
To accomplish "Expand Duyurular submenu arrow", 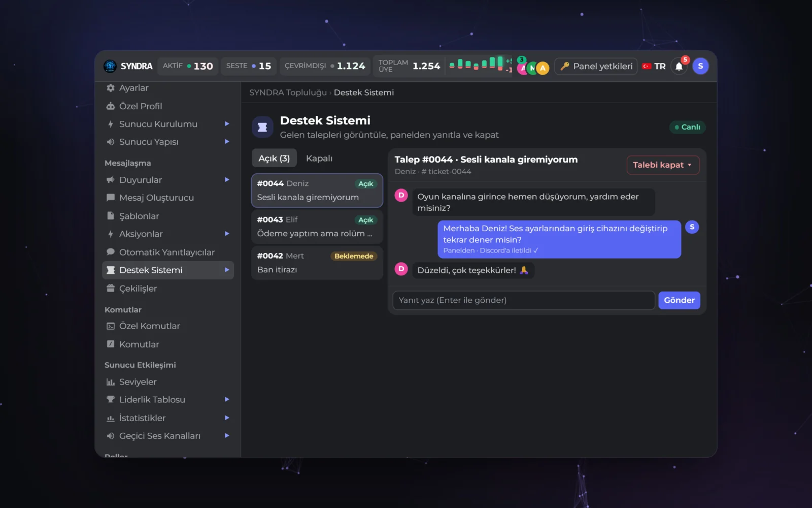I will coord(227,180).
